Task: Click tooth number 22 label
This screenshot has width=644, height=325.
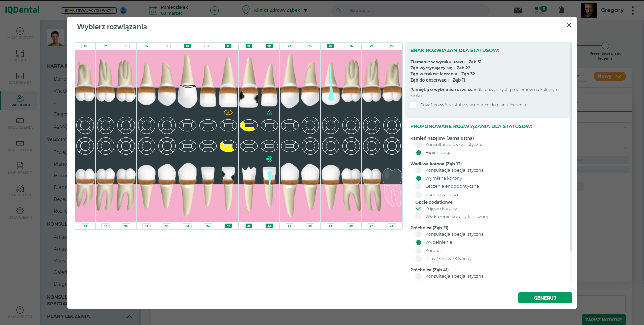Action: tap(269, 46)
